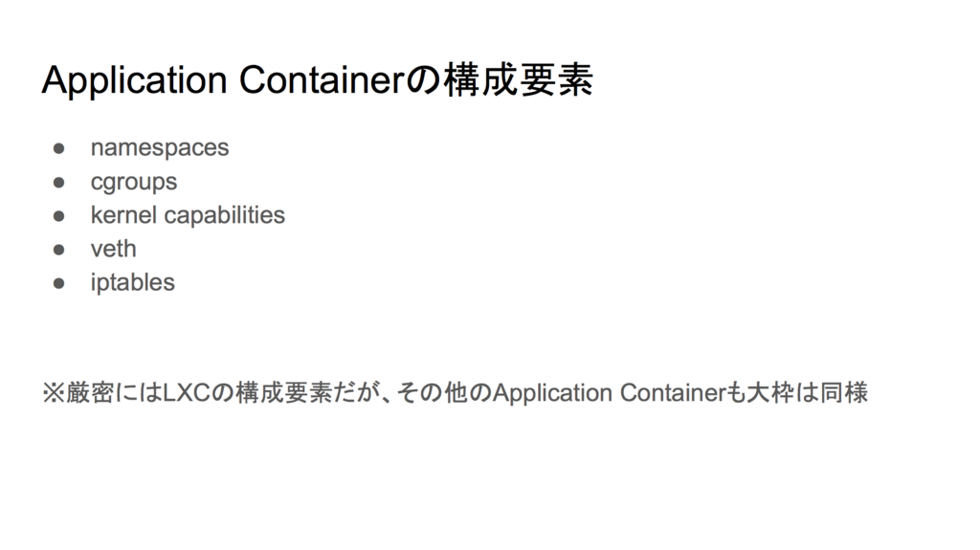Click 厳密には at the footnote start
Viewport: 980px width, 550px height.
pyautogui.click(x=114, y=393)
